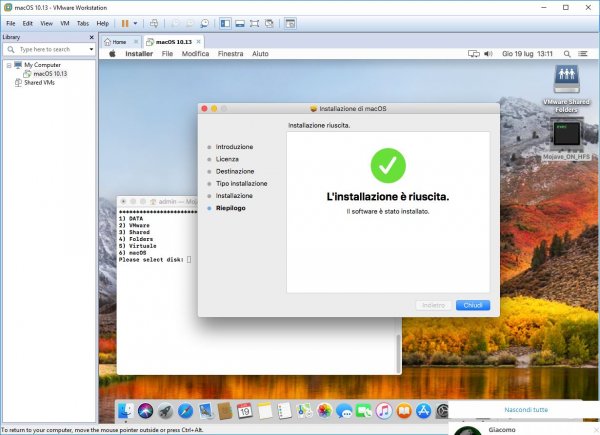Minimize the Installazione di macOS window
The height and width of the screenshot is (435, 600).
click(x=214, y=109)
